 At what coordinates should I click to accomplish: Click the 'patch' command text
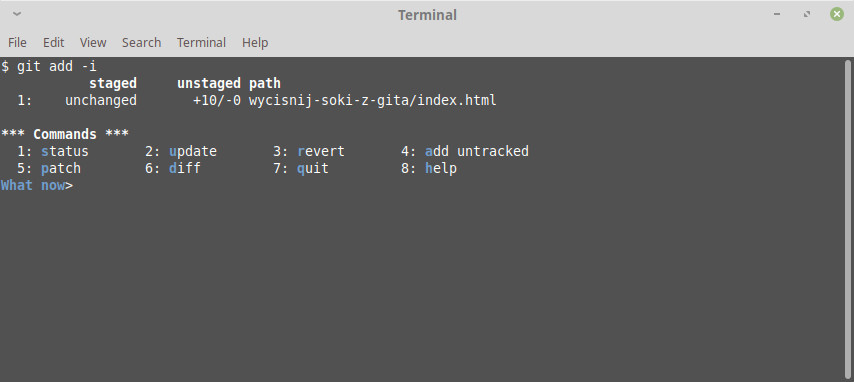tap(60, 168)
